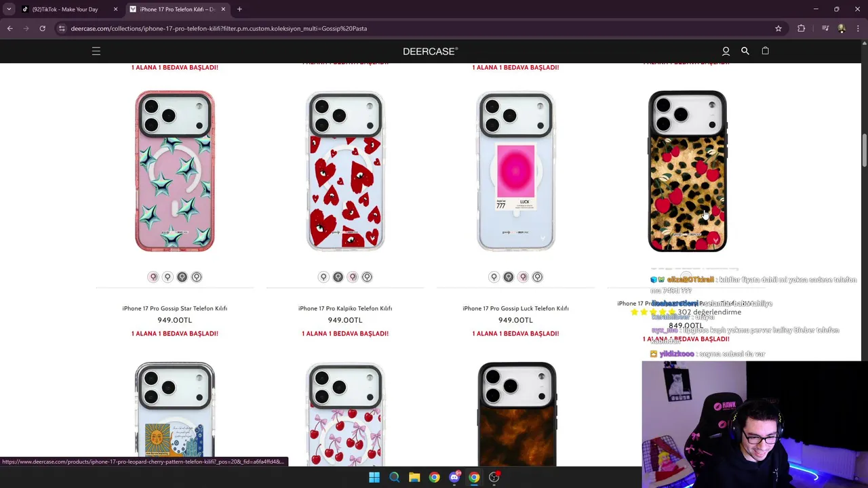Image resolution: width=868 pixels, height=488 pixels.
Task: Open Windows taskbar search
Action: pyautogui.click(x=394, y=477)
